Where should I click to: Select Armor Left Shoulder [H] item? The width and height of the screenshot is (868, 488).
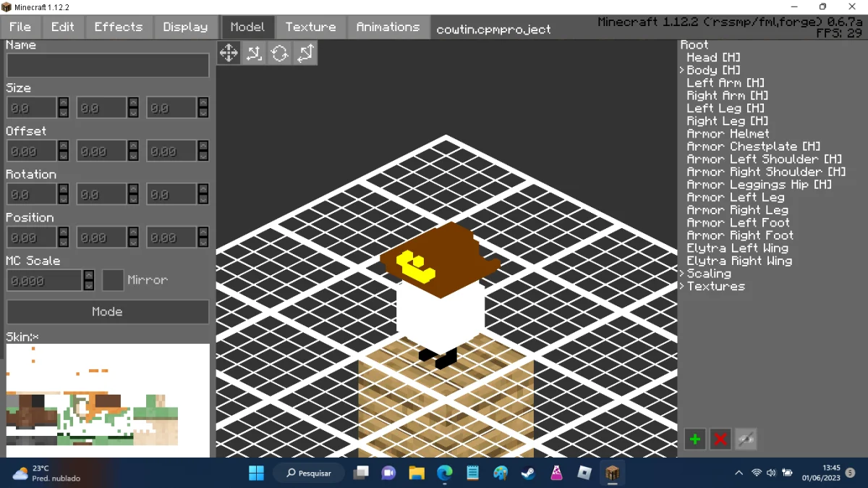pos(765,159)
